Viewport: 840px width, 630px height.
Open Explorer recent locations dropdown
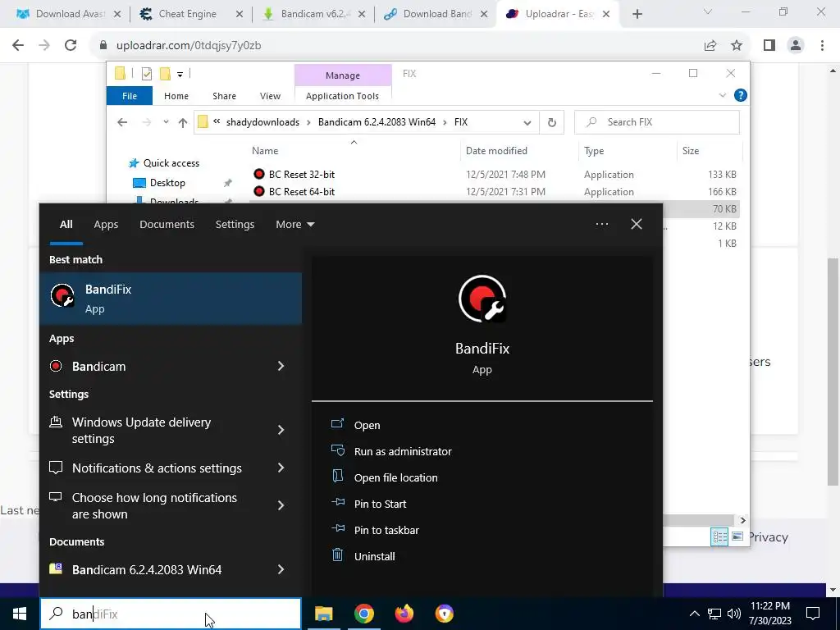point(166,122)
